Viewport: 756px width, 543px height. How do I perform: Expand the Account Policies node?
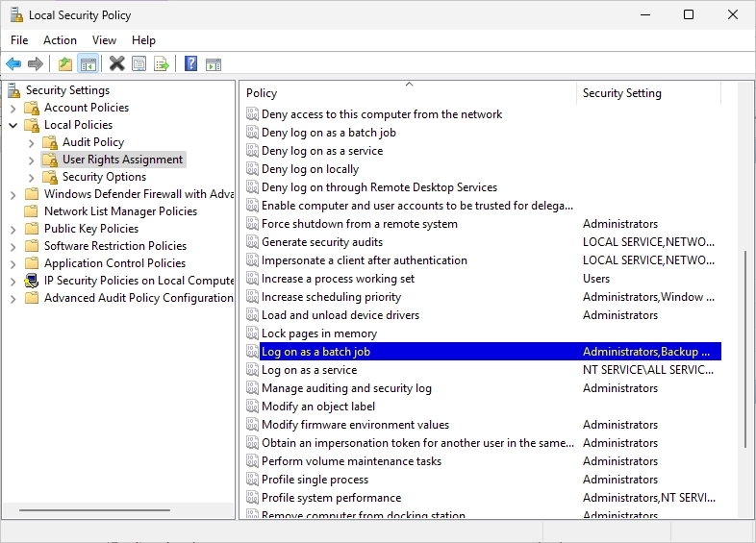[x=13, y=108]
